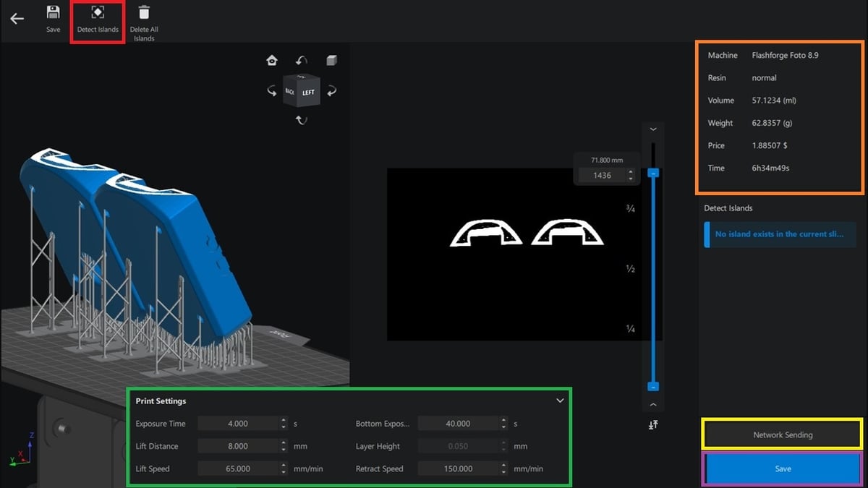Click the Lift Speed stepper arrows
The image size is (868, 488).
284,468
